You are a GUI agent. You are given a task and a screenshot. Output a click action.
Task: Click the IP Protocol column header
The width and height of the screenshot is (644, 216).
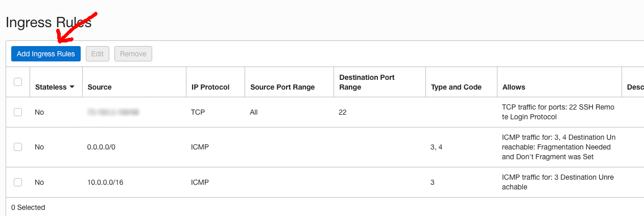(x=210, y=87)
